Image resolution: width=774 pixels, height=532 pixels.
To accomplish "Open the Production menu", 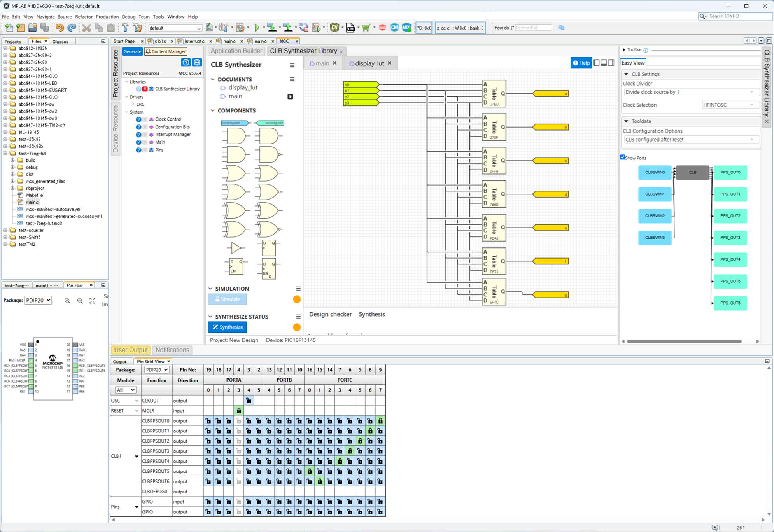I will point(107,17).
